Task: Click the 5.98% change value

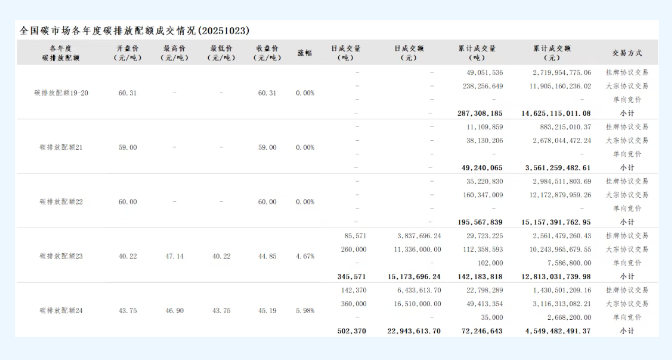Action: pos(305,311)
